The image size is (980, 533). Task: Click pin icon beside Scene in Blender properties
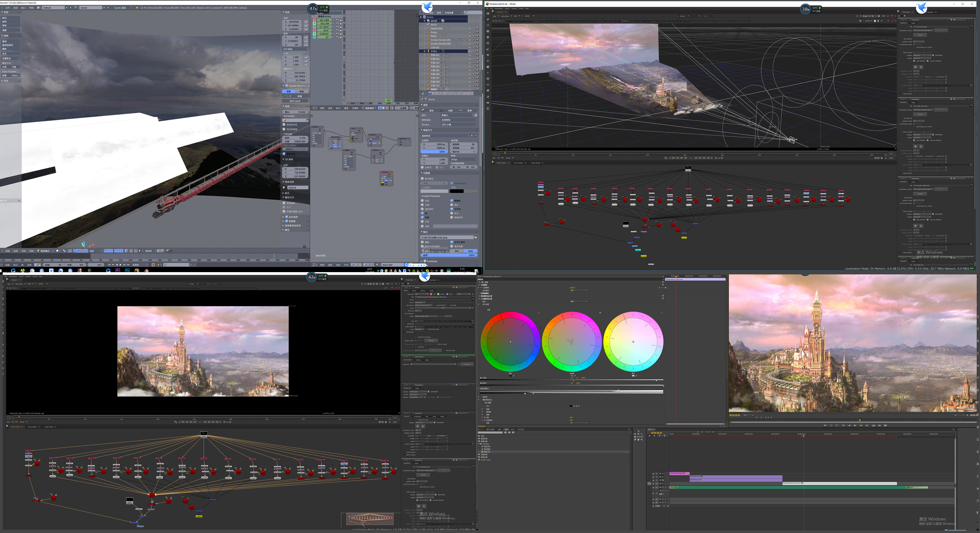click(x=423, y=99)
